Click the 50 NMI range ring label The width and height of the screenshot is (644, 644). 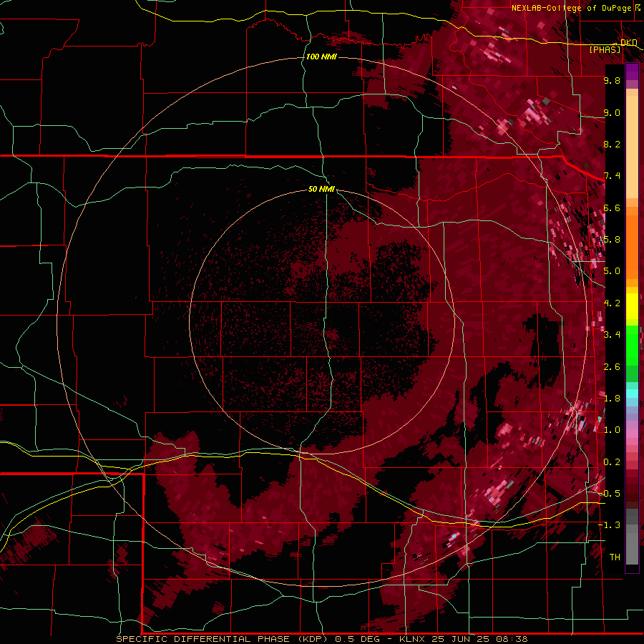pyautogui.click(x=321, y=189)
